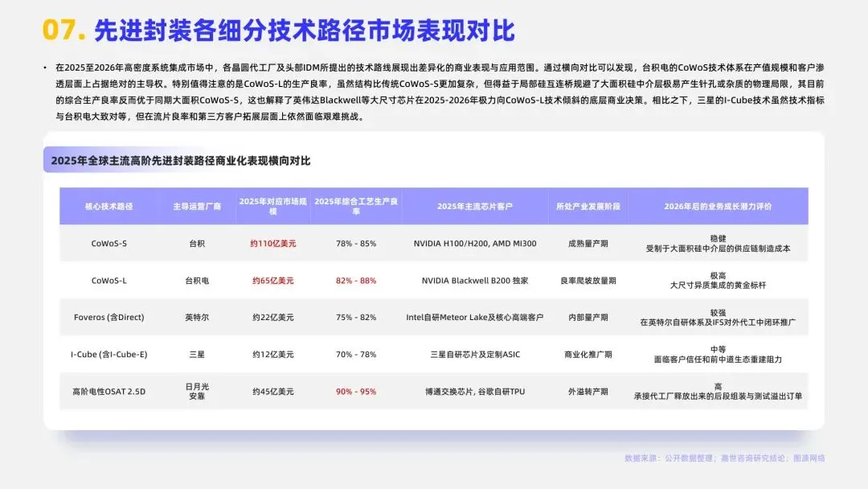Click vendor cell 台积 in CoWoS-S row
868x489 pixels.
tap(197, 243)
